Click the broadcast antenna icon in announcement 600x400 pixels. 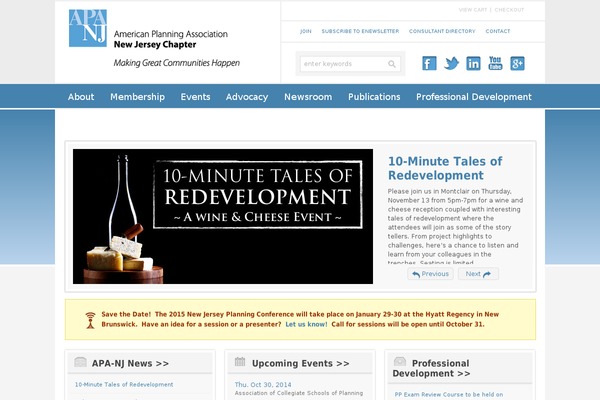coord(90,320)
